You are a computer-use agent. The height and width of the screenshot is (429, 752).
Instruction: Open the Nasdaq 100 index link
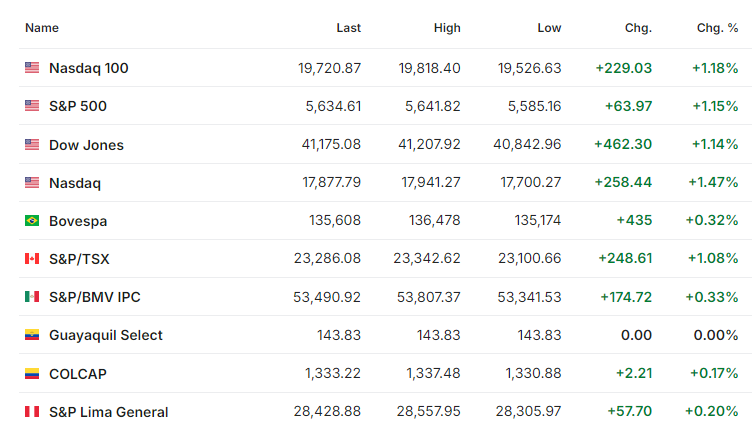pos(89,68)
